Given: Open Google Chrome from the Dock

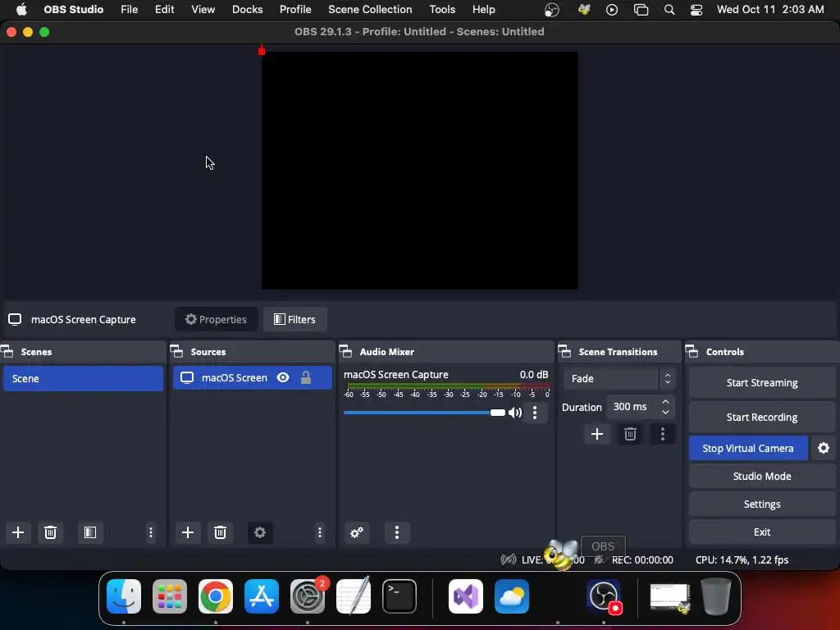Looking at the screenshot, I should click(x=216, y=596).
